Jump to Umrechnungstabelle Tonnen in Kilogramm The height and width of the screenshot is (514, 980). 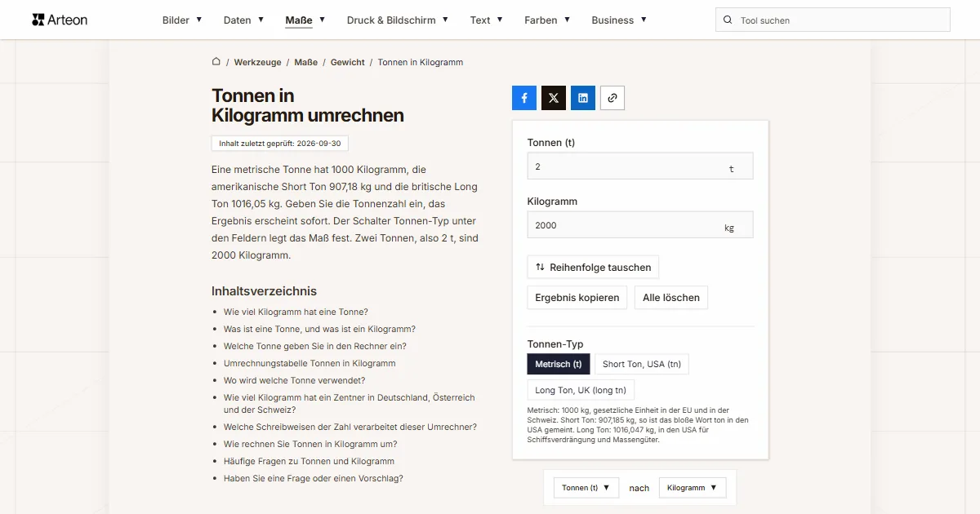[310, 363]
